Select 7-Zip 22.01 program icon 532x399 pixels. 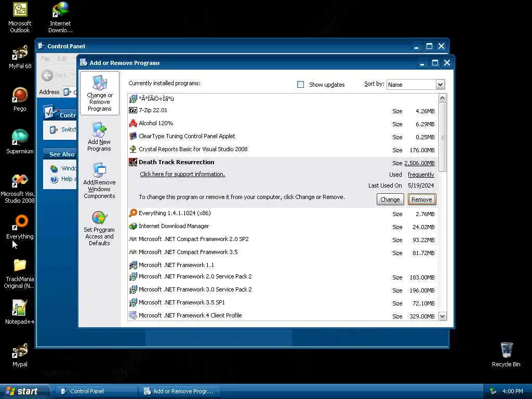tap(133, 110)
